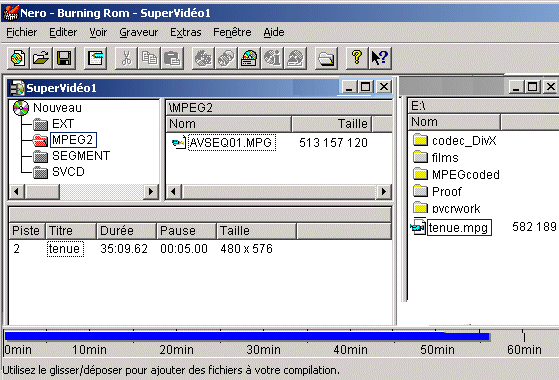This screenshot has height=380, width=559.
Task: Click the compilation info toolbar icon
Action: (x=96, y=58)
